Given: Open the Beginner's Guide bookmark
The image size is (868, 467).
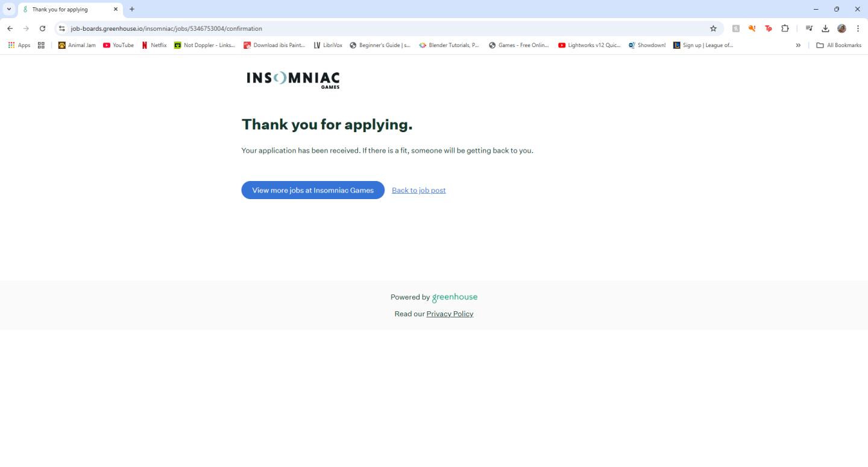Looking at the screenshot, I should click(380, 45).
